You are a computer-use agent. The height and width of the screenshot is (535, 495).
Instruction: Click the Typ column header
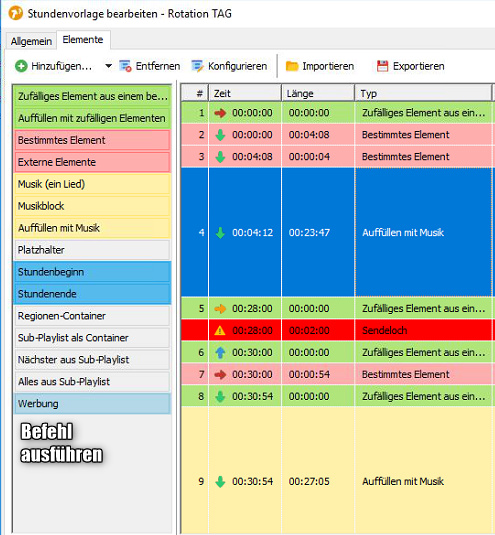pyautogui.click(x=423, y=93)
